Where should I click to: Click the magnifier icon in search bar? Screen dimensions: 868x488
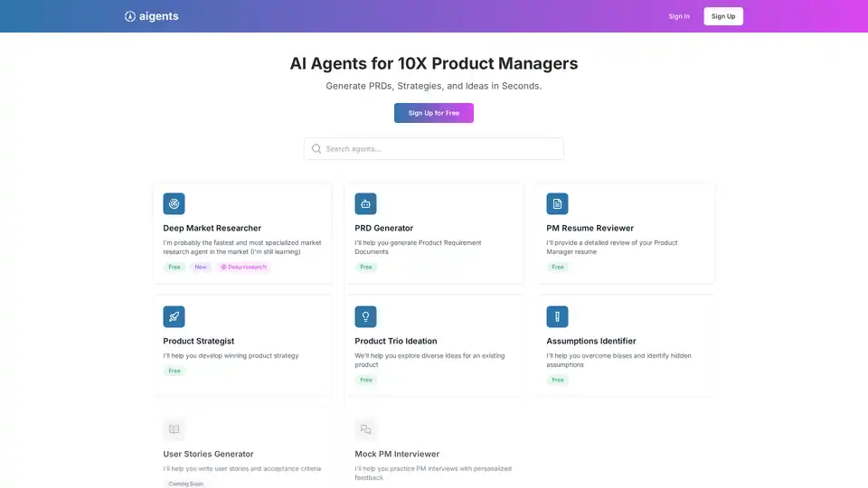coord(316,149)
